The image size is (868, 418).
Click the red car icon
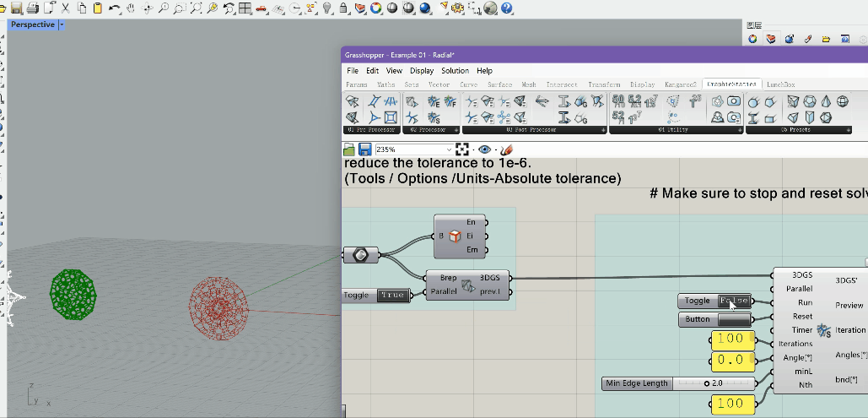pos(261,8)
